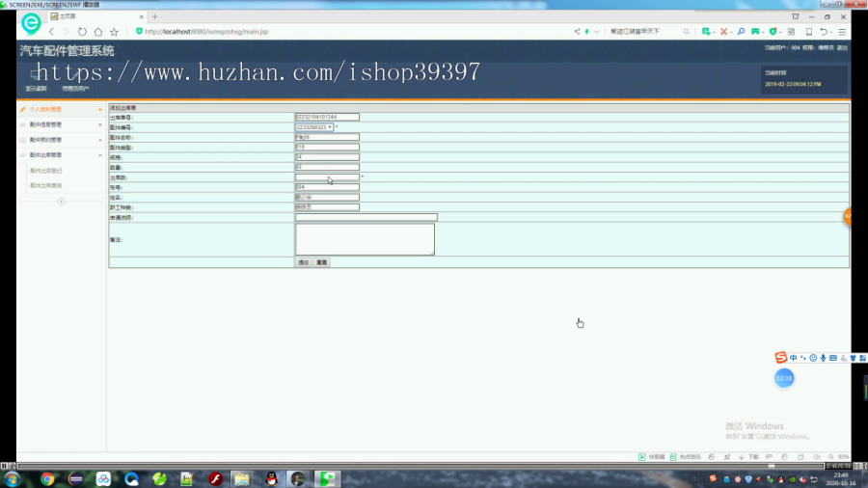Click the browser forward arrow

(66, 32)
